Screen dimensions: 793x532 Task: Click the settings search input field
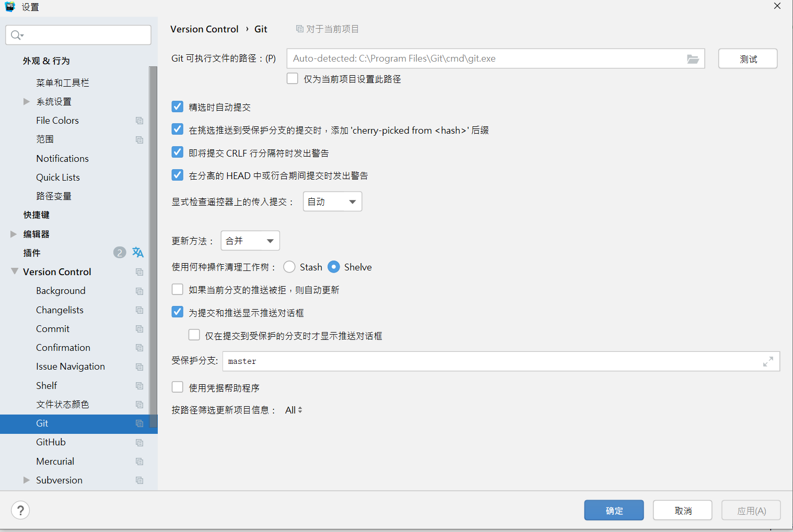78,35
